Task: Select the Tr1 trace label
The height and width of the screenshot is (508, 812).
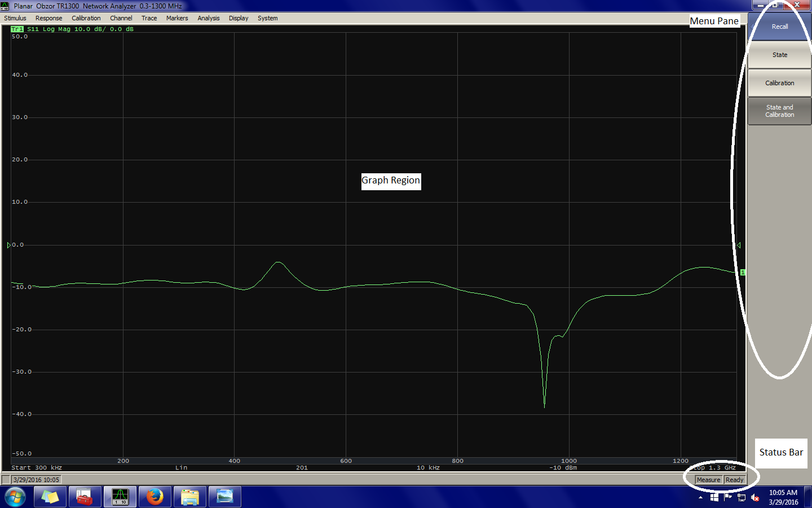Action: click(17, 29)
